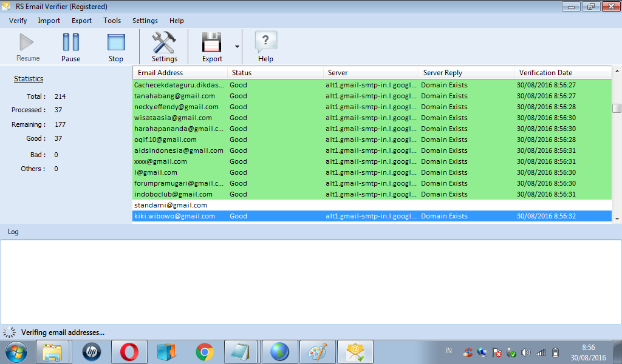Select xxxx@gmail.com row

point(372,161)
